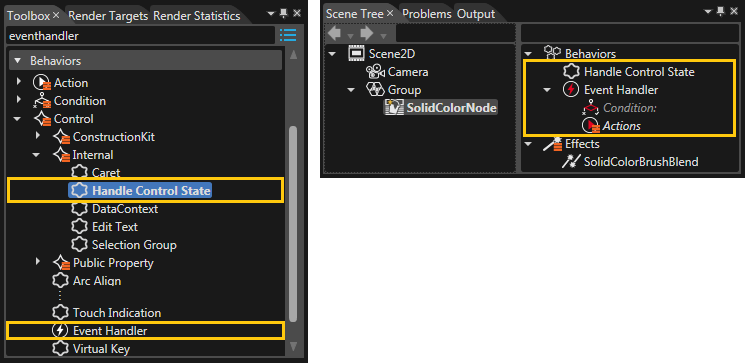
Task: Collapse the Control category
Action: 18,119
